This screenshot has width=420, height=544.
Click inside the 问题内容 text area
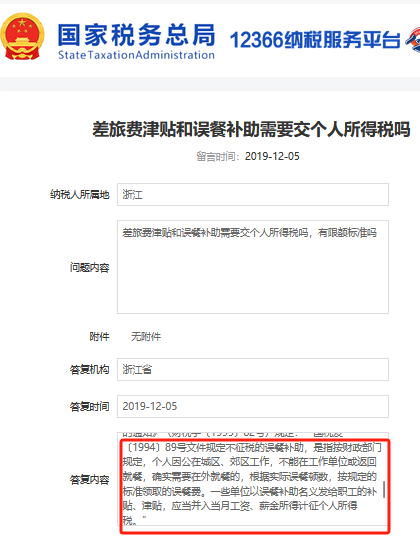click(253, 267)
